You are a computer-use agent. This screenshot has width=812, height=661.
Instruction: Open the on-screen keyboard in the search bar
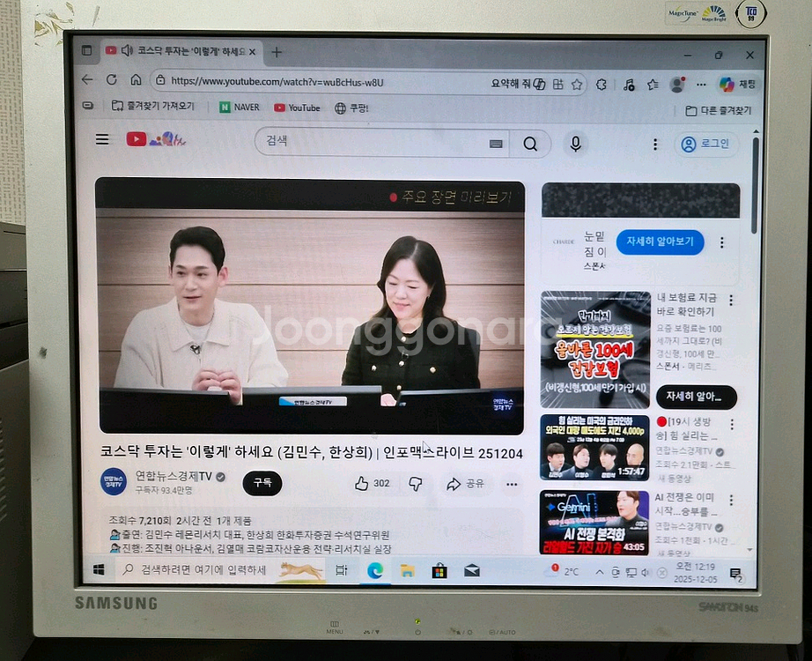pyautogui.click(x=495, y=143)
